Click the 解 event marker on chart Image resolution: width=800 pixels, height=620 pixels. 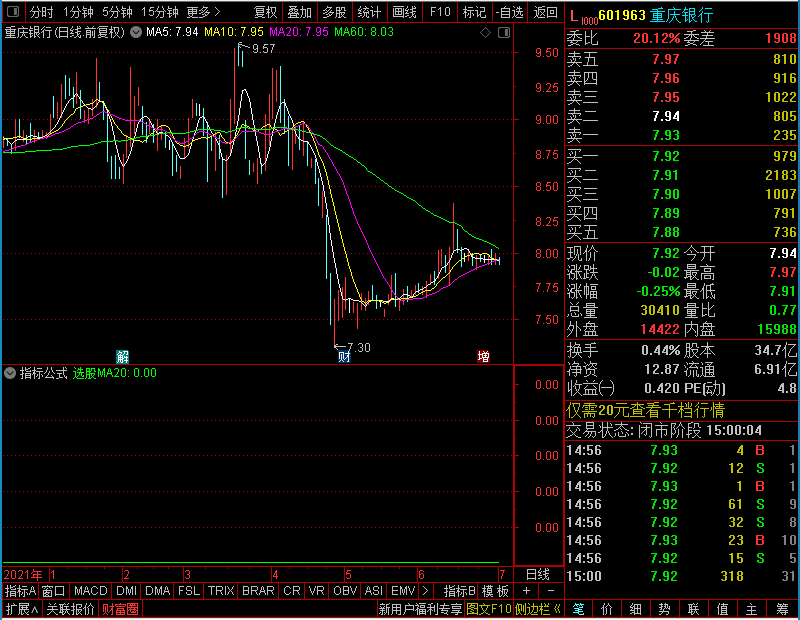(122, 357)
